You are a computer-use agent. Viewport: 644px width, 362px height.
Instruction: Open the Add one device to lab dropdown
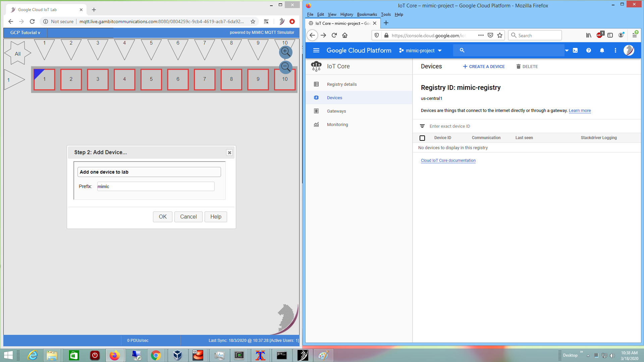coord(149,172)
